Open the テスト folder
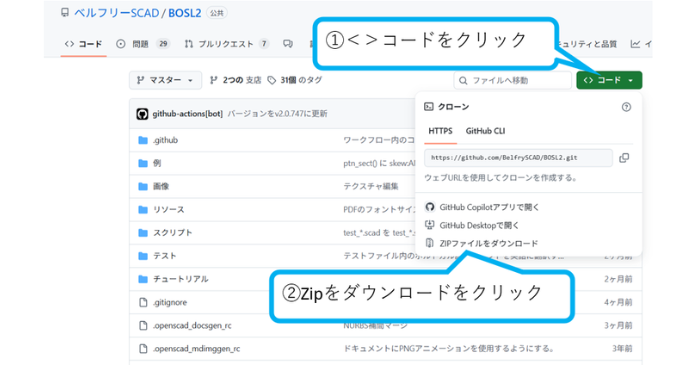This screenshot has height=365, width=698. (165, 256)
